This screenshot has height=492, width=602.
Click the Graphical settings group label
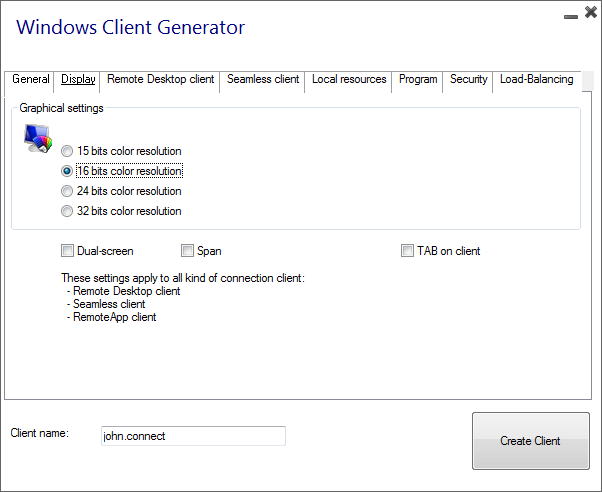click(61, 108)
